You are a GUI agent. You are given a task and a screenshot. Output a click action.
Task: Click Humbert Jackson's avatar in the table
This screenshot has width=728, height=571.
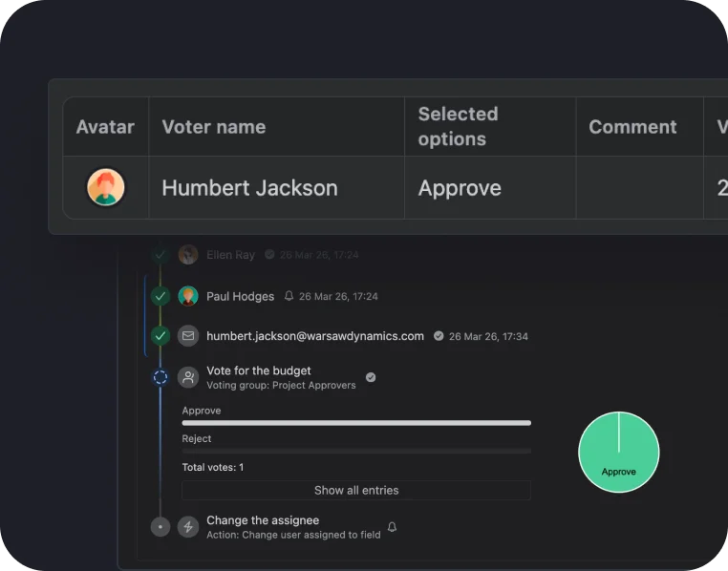[106, 187]
